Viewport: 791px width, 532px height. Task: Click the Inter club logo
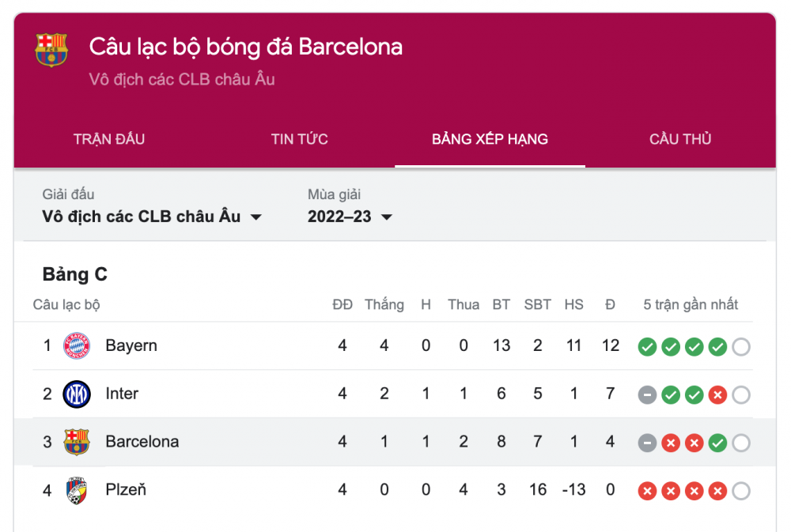click(x=77, y=394)
